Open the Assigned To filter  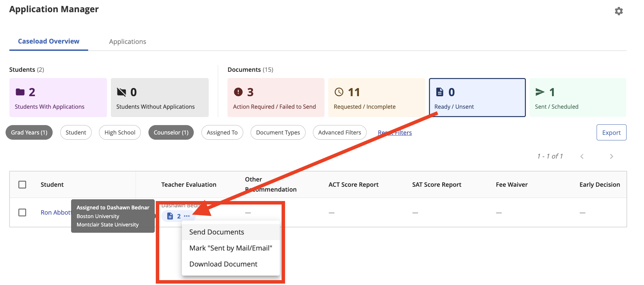(x=222, y=132)
